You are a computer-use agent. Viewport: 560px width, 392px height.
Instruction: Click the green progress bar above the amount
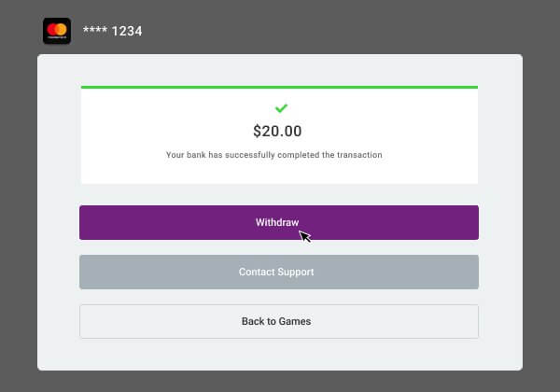pos(279,87)
